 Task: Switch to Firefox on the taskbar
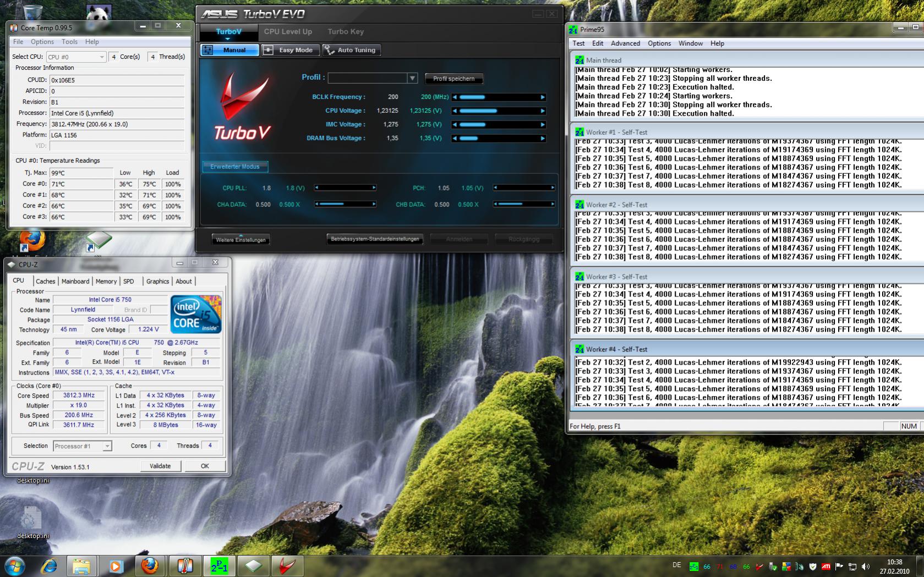point(150,566)
